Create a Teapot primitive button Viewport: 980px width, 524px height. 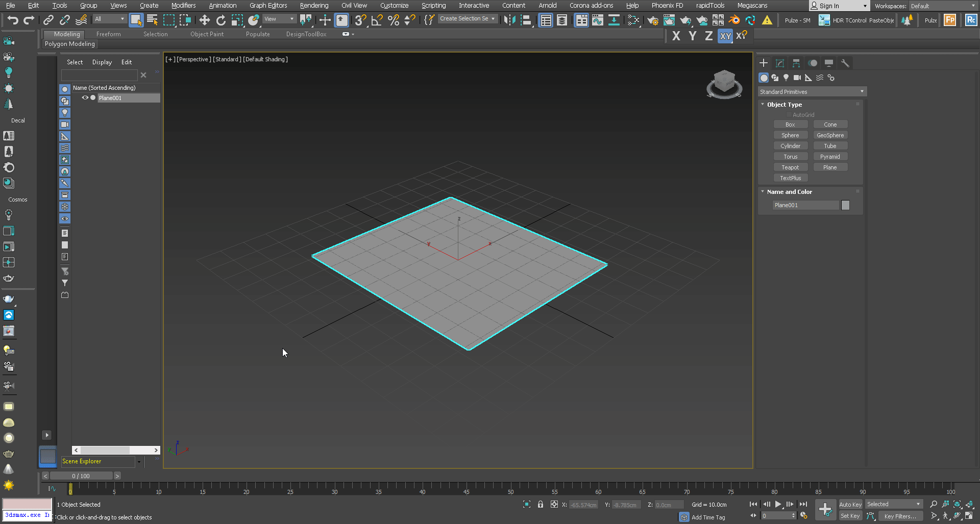point(790,167)
